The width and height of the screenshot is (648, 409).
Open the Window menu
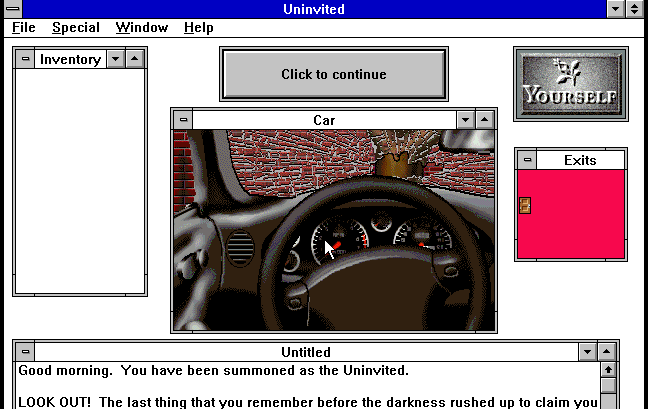141,28
